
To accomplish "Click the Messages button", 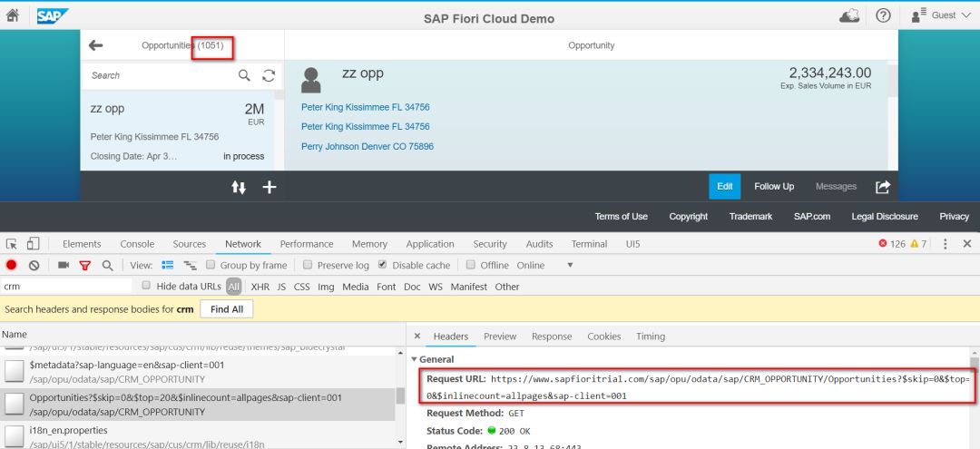I will tap(836, 186).
